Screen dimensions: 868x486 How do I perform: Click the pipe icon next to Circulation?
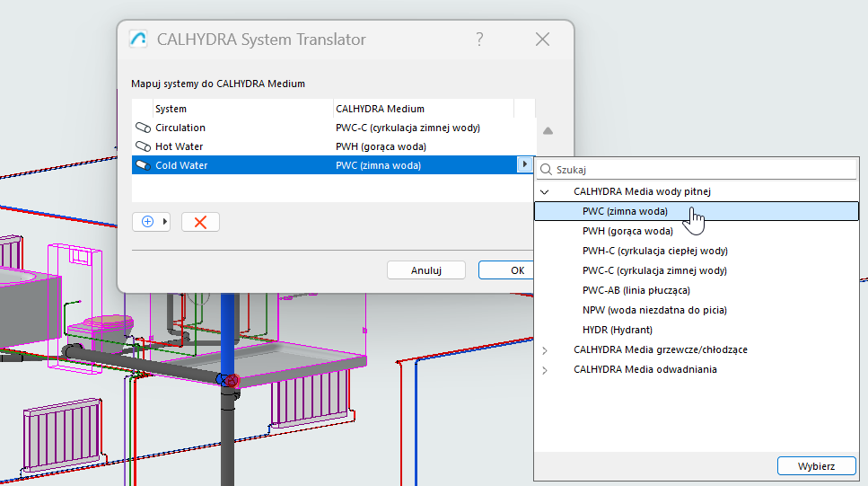click(143, 128)
